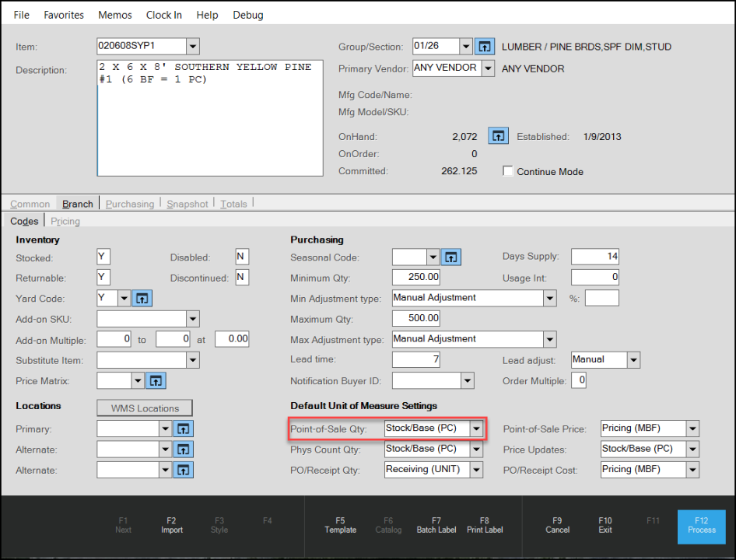This screenshot has height=560, width=736.
Task: Open the Memos menu
Action: [115, 15]
